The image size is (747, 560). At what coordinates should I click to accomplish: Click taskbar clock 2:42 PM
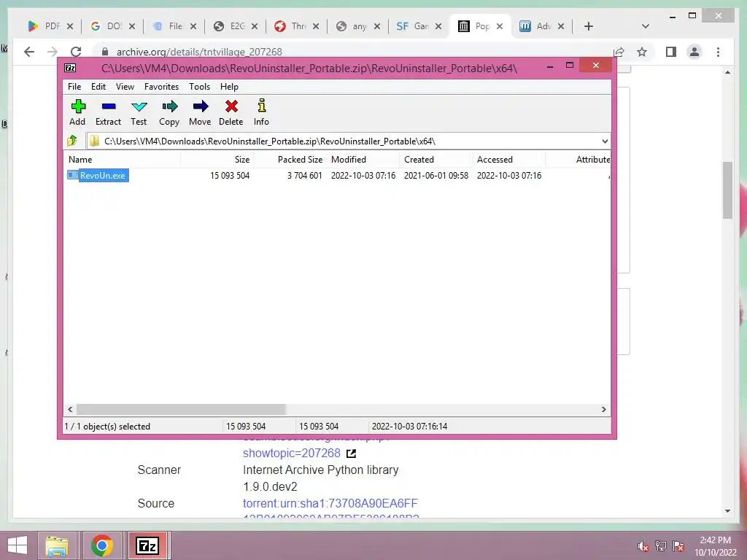tap(716, 540)
